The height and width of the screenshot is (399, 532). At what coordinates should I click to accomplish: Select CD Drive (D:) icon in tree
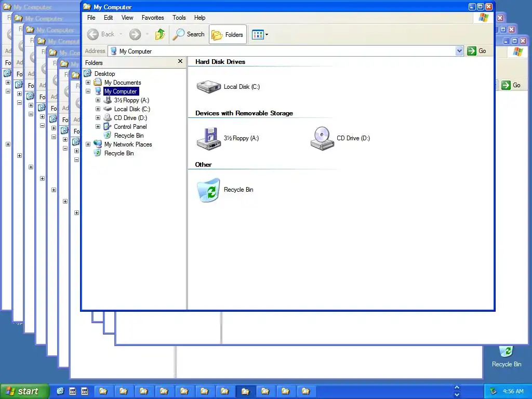108,117
